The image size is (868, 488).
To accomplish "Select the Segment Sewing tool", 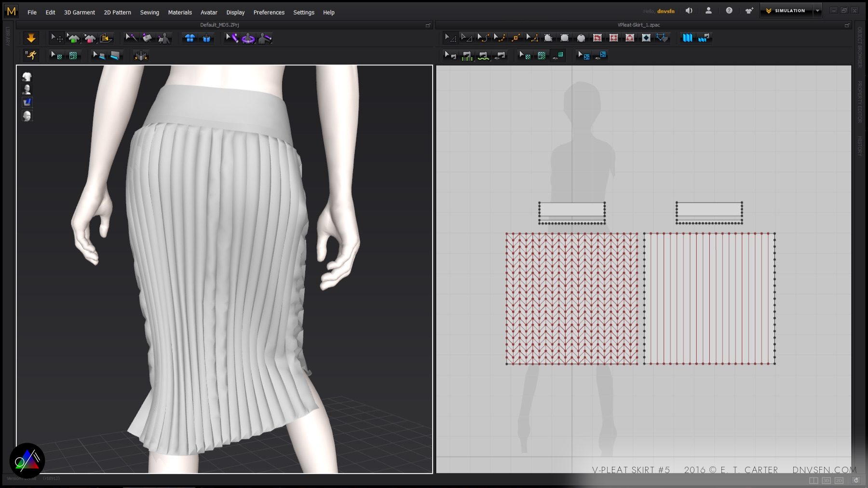I will (466, 55).
